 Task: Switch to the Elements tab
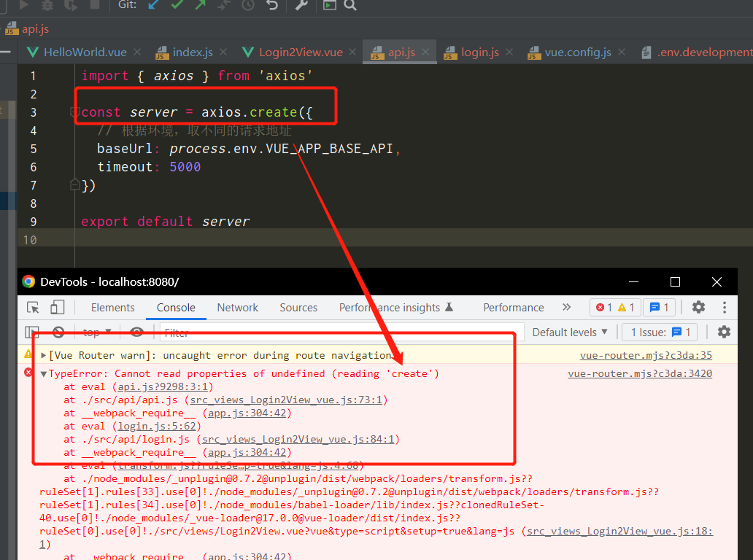click(113, 308)
